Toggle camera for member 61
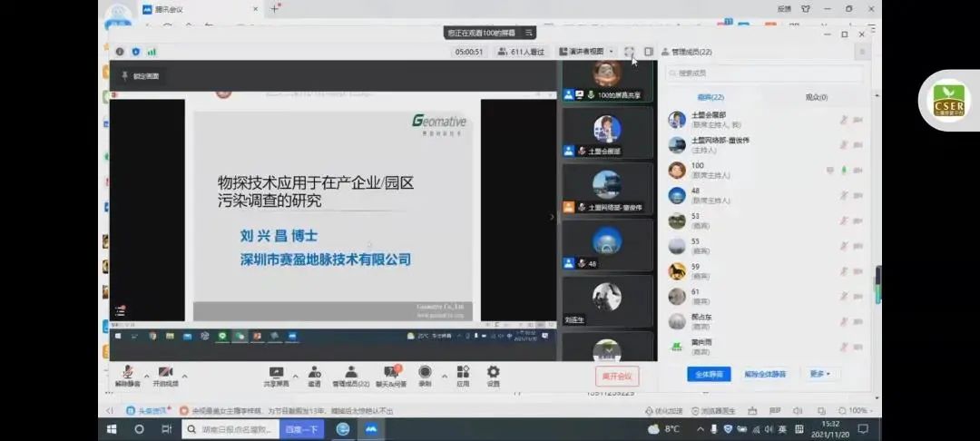Screen dimensions: 980x441 tap(858, 297)
